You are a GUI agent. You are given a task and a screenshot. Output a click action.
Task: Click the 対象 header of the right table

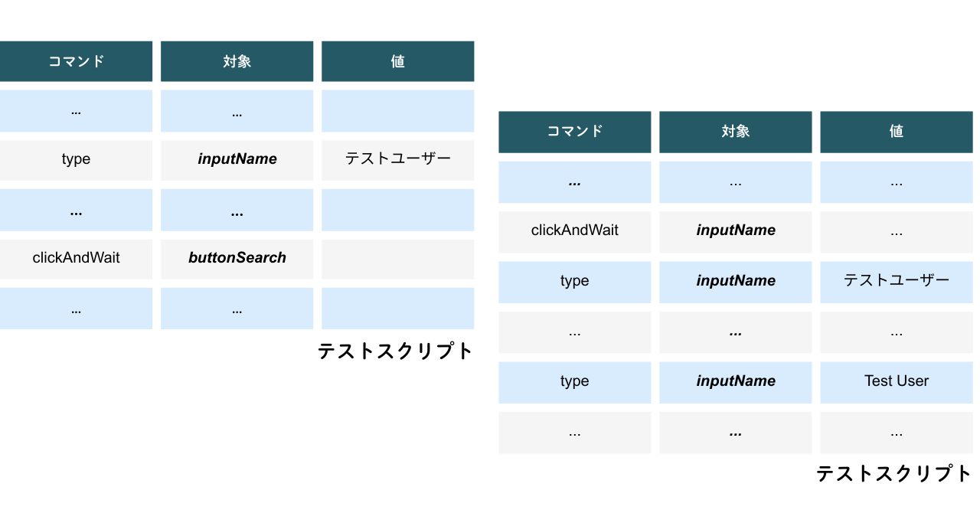click(x=735, y=132)
